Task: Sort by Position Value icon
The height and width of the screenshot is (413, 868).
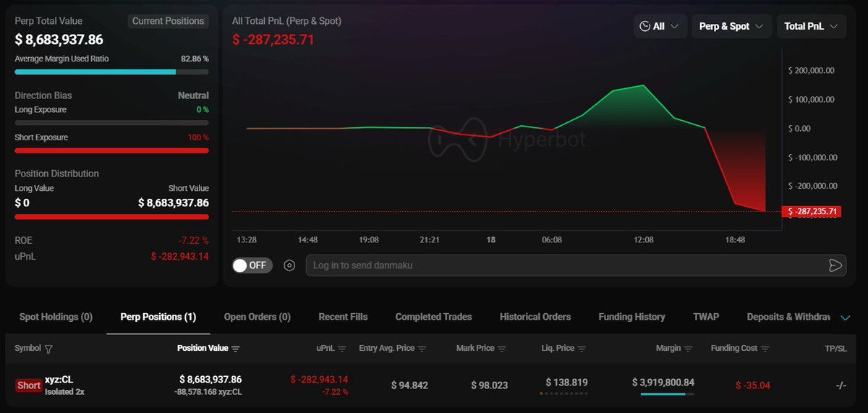Action: (x=235, y=349)
